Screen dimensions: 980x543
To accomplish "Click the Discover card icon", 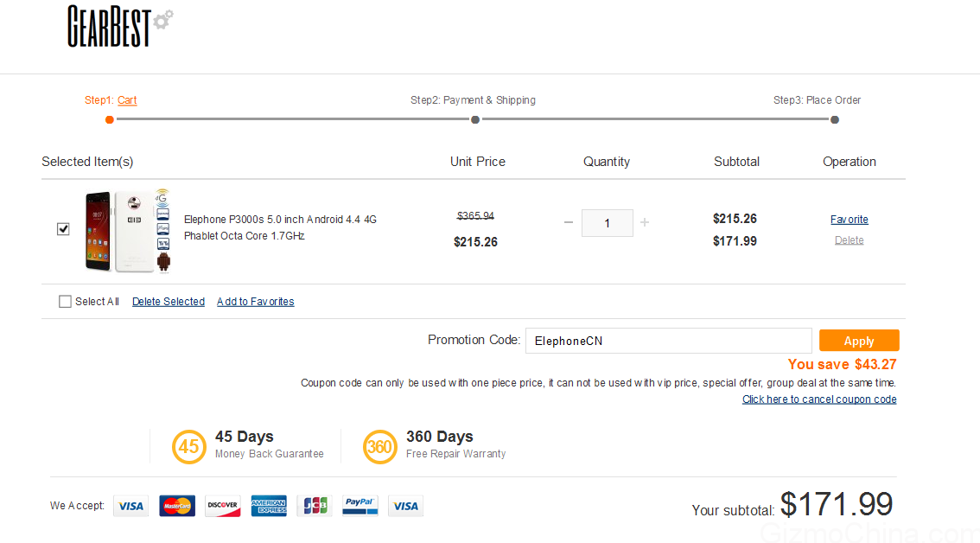I will click(x=223, y=506).
